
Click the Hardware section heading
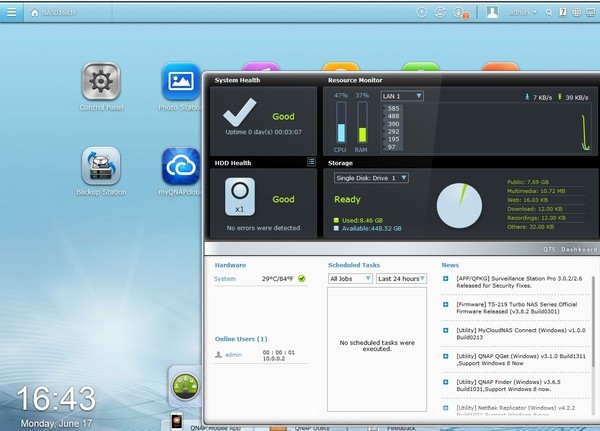[230, 265]
